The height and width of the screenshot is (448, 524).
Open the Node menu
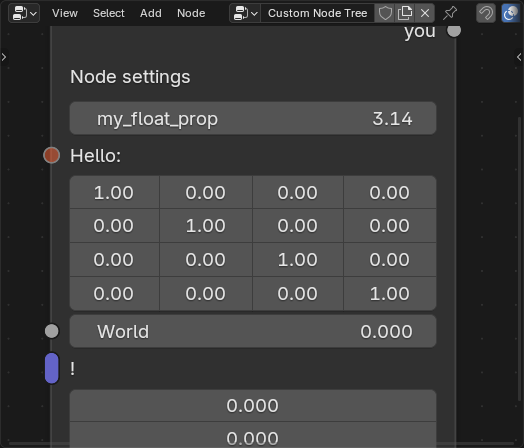191,13
